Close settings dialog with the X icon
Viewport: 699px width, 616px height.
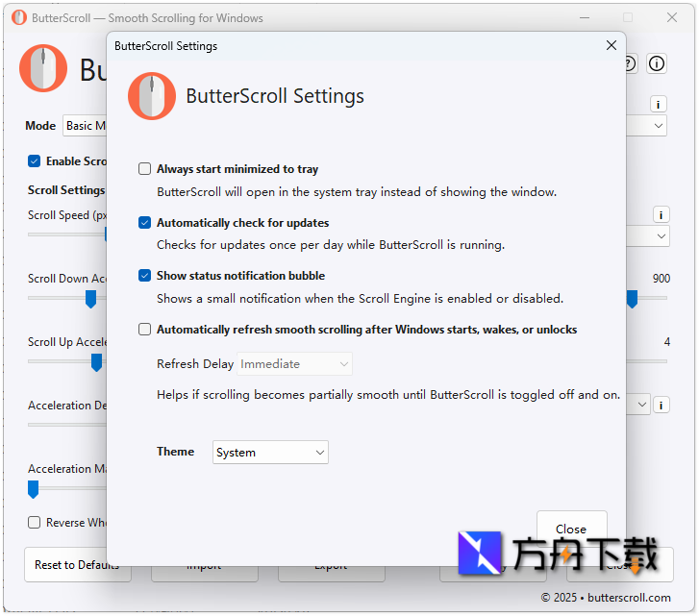coord(612,45)
